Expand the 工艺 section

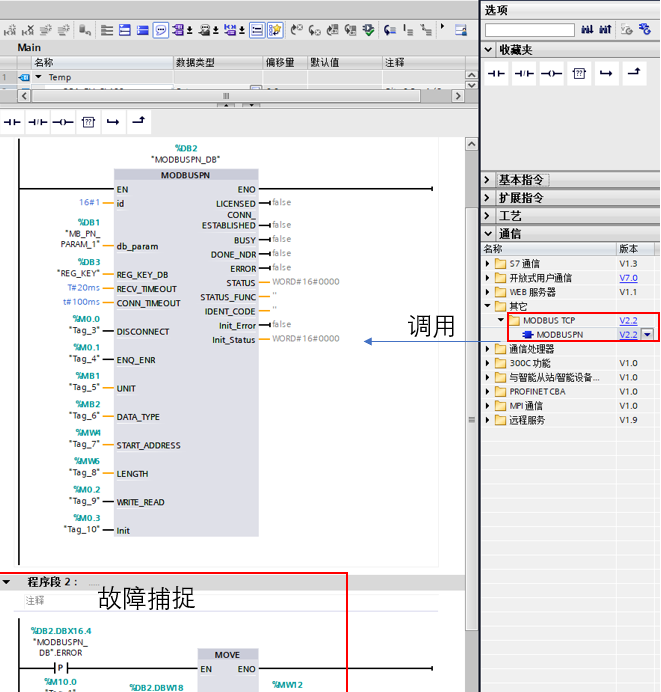[487, 216]
